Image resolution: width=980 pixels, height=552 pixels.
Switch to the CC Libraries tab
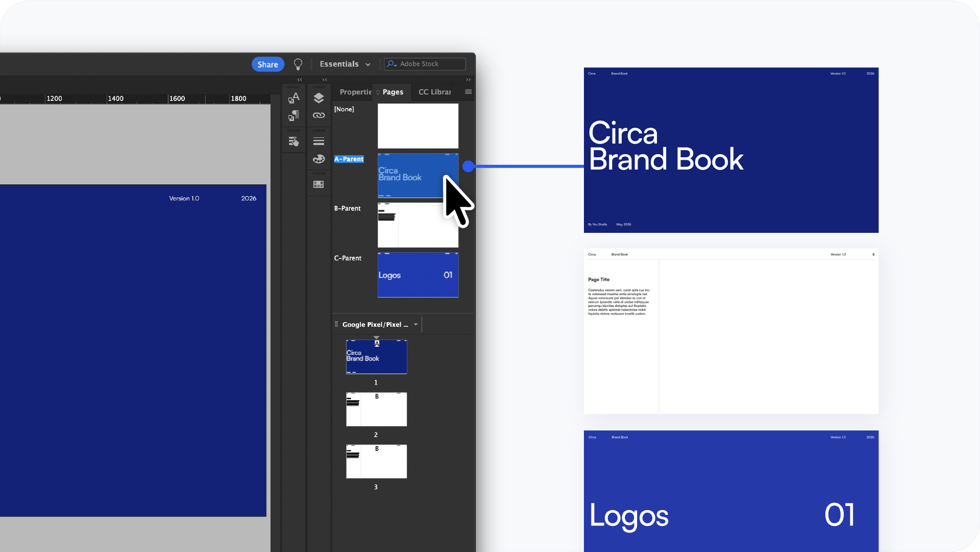[x=434, y=92]
